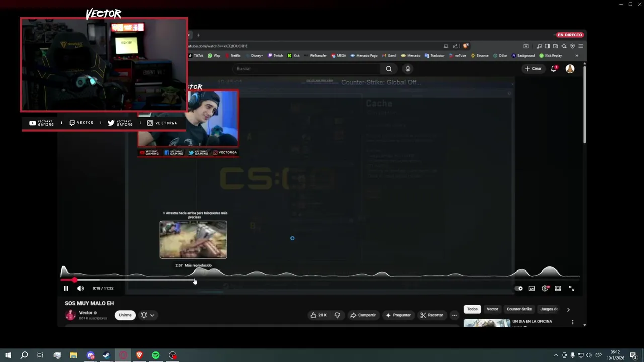Open the WeTransfer bookmark
The height and width of the screenshot is (362, 644).
[x=315, y=56]
